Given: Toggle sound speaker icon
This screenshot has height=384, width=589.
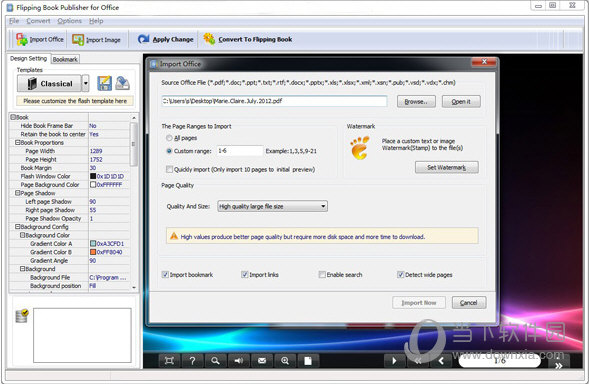Looking at the screenshot, I should pos(239,361).
